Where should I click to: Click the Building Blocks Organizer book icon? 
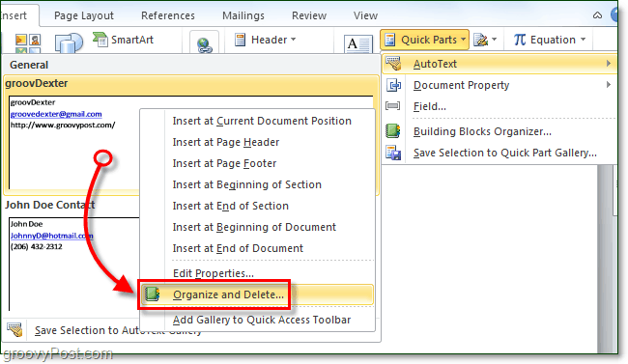[393, 131]
